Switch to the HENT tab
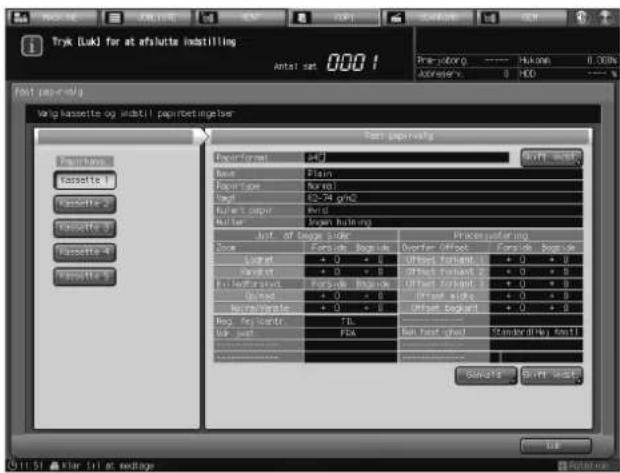 (240, 17)
